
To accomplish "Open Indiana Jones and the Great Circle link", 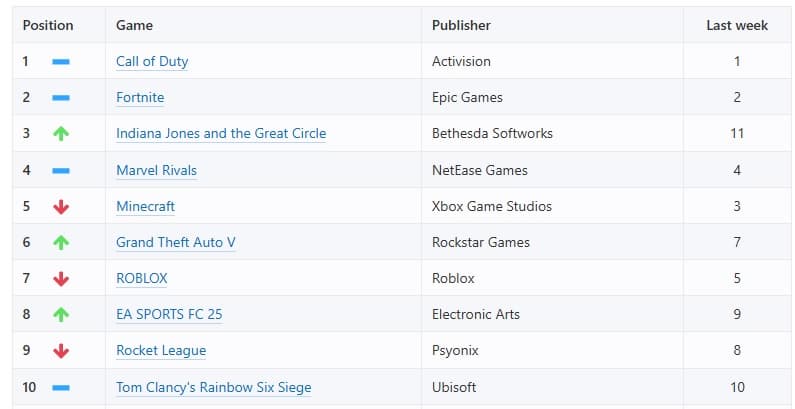I will pyautogui.click(x=221, y=133).
